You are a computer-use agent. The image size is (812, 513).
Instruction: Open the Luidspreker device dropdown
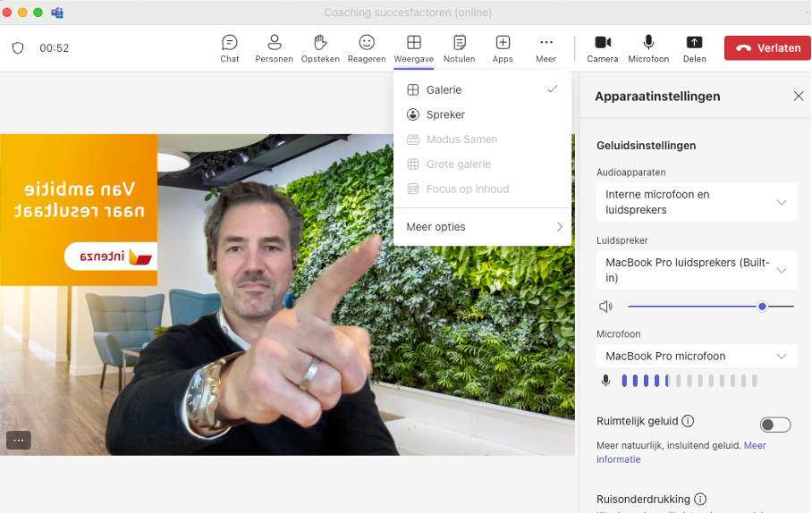point(696,270)
